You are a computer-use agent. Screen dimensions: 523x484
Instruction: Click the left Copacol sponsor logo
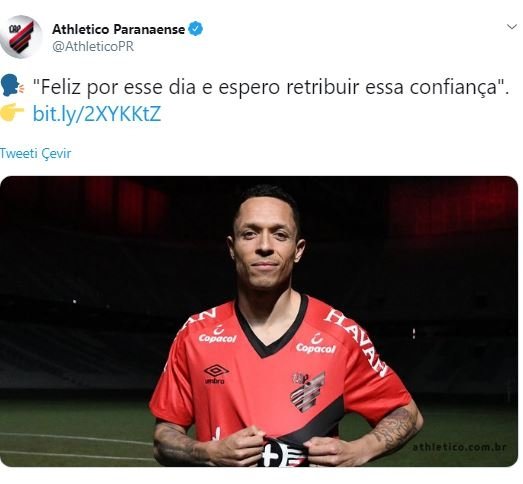[x=217, y=335]
